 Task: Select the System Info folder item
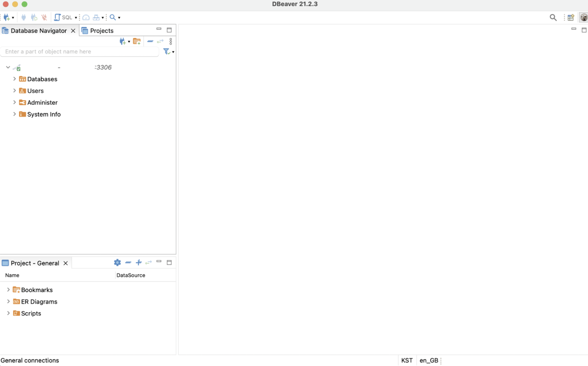40,114
